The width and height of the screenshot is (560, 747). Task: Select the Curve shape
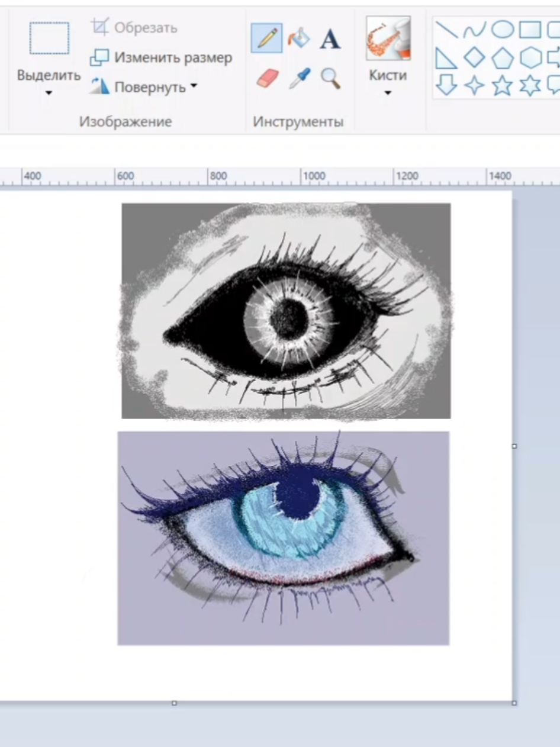pos(474,29)
